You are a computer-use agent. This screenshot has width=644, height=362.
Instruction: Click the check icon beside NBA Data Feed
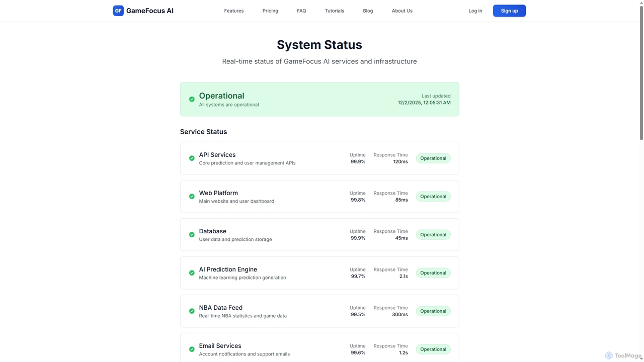pos(192,311)
